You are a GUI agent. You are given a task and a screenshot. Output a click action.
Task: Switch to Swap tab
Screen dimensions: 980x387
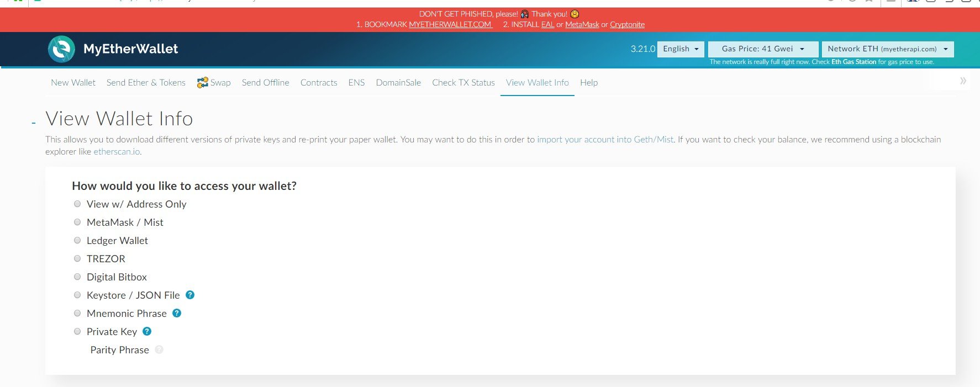214,82
